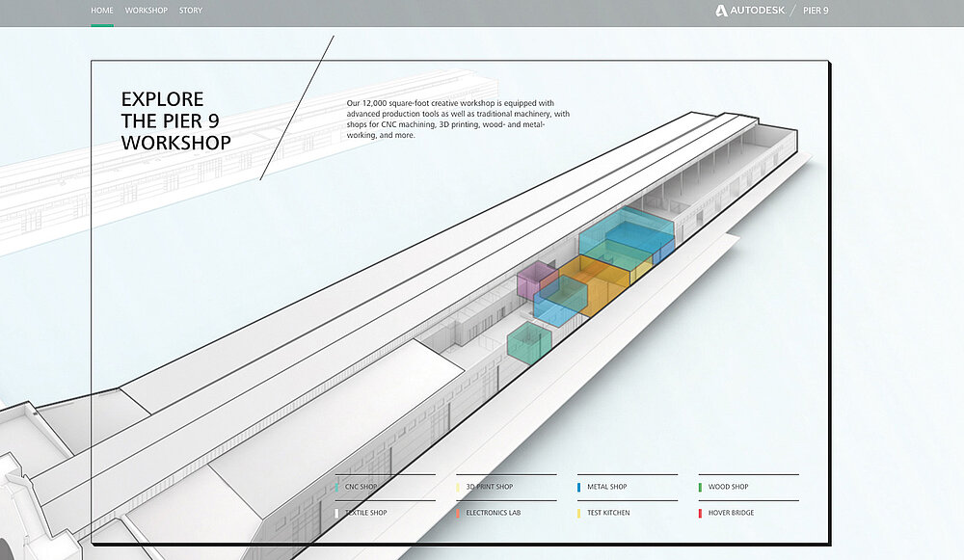Image resolution: width=964 pixels, height=560 pixels.
Task: Click the workshop description paragraph
Action: click(x=458, y=120)
